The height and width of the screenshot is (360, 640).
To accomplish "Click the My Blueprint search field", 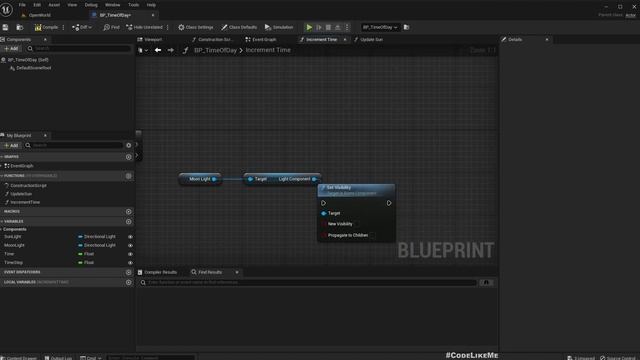I will (x=73, y=145).
